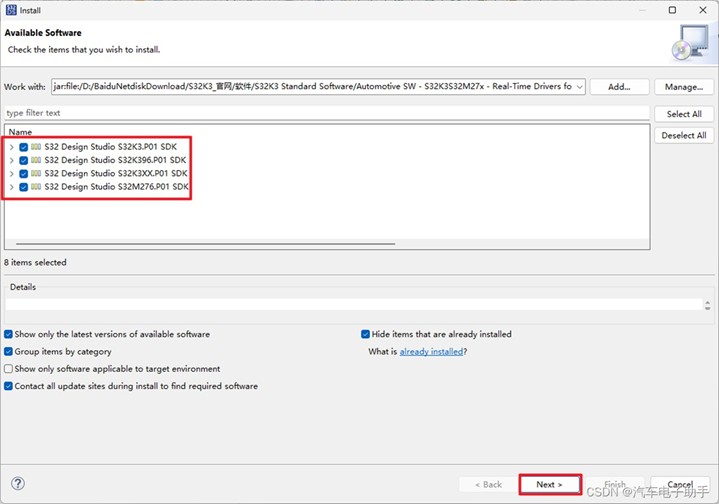The height and width of the screenshot is (504, 719).
Task: Select the S32 Design Studio S32M276.P01 SDK row
Action: click(116, 187)
